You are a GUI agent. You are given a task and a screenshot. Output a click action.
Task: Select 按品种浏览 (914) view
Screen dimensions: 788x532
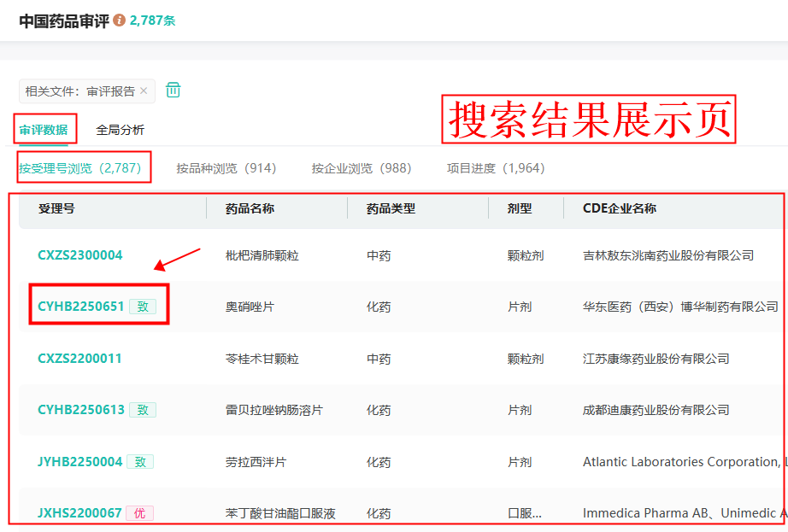tap(226, 168)
